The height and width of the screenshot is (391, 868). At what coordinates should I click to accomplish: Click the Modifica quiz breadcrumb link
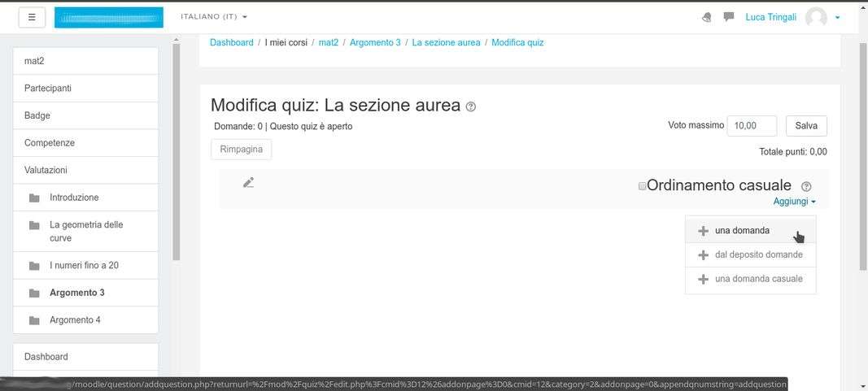pyautogui.click(x=517, y=42)
